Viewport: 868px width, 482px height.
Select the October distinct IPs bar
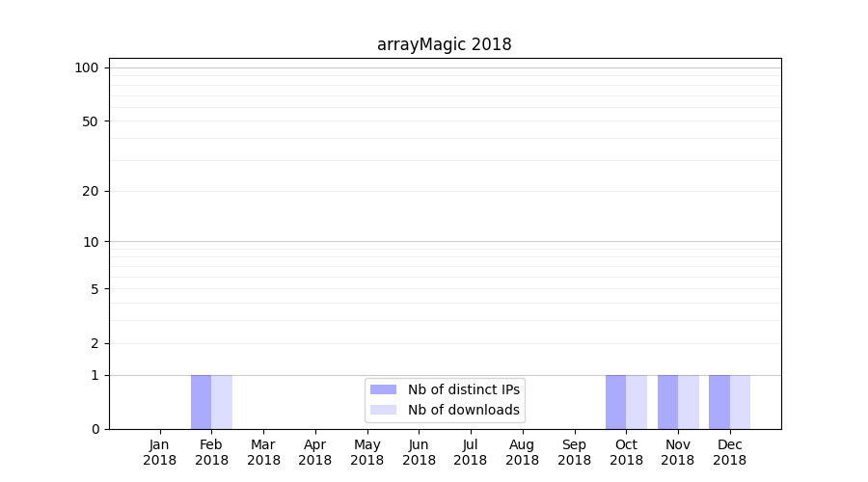(x=615, y=402)
